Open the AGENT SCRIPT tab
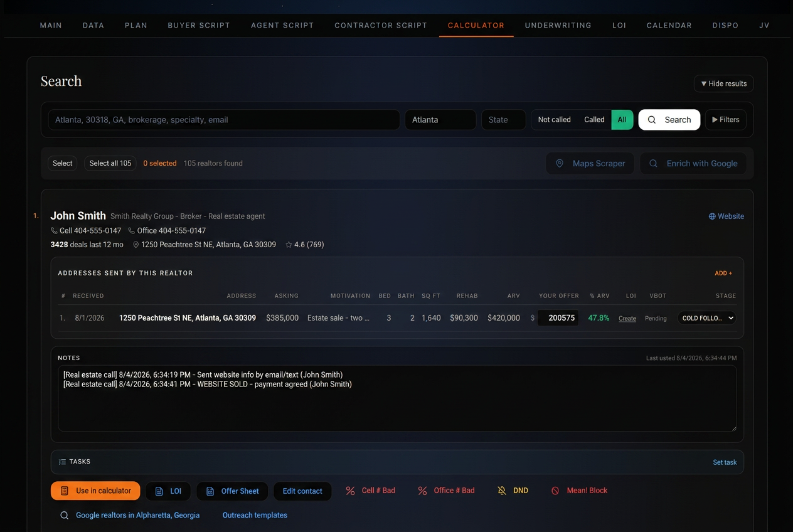793x532 pixels. [x=282, y=26]
